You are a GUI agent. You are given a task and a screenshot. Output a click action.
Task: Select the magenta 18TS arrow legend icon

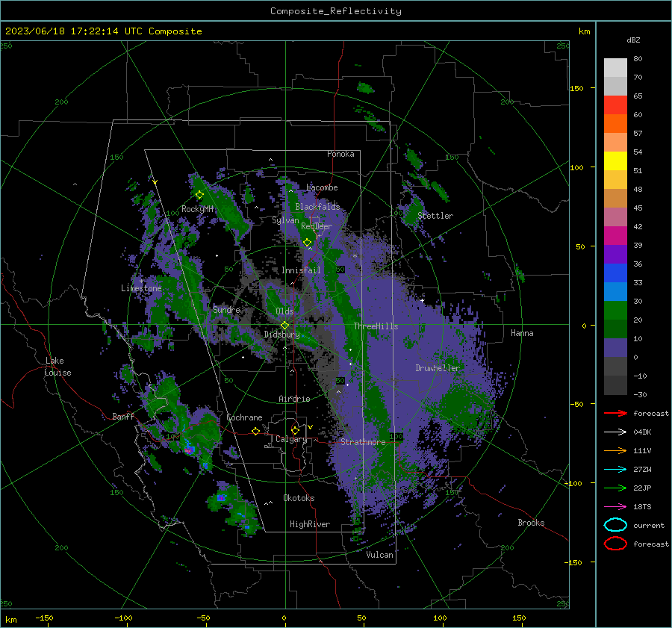615,507
